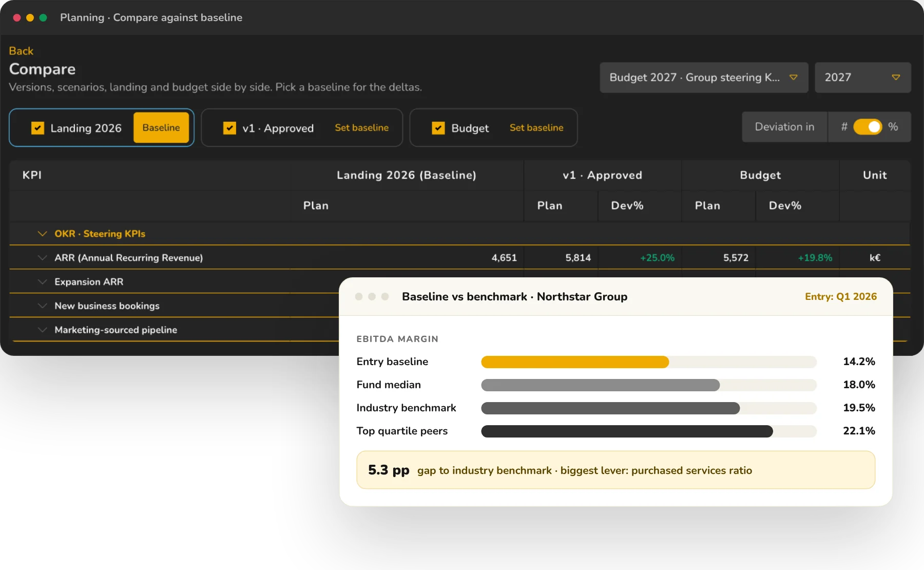
Task: Click the 14.2% entry baseline value
Action: tap(859, 362)
